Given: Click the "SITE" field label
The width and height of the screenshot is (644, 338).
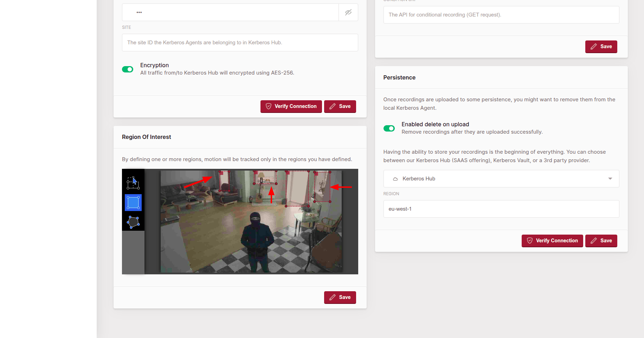Looking at the screenshot, I should tap(127, 27).
